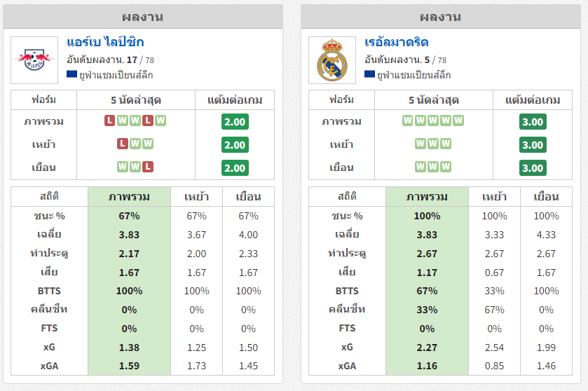Click Real Madrid overall 3.00 points-per-game badge
The width and height of the screenshot is (588, 391).
coord(533,121)
